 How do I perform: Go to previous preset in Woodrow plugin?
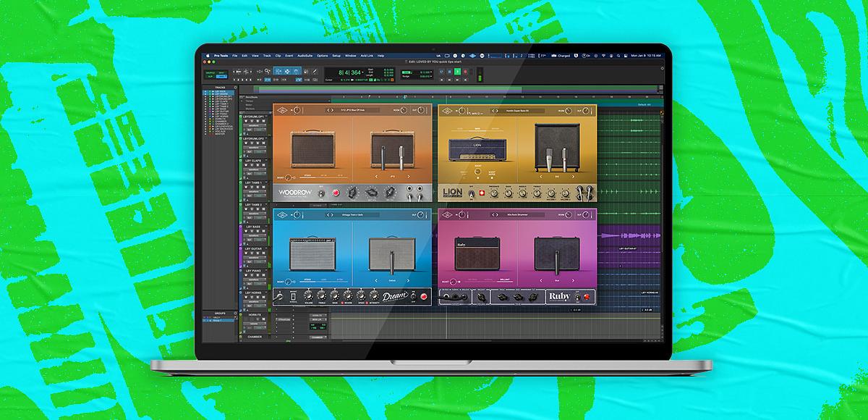pos(328,110)
